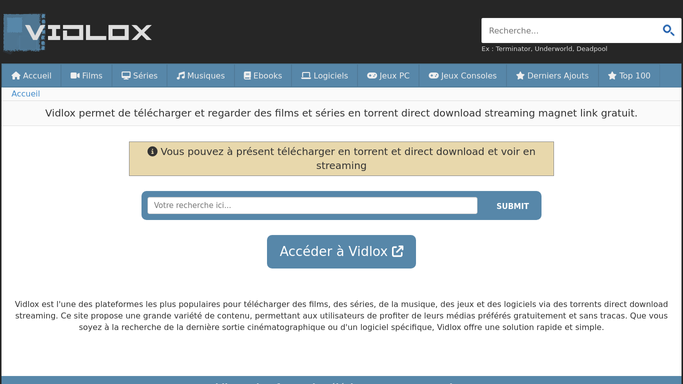Click the music note icon beside Musiques
This screenshot has width=683, height=384.
(x=180, y=76)
